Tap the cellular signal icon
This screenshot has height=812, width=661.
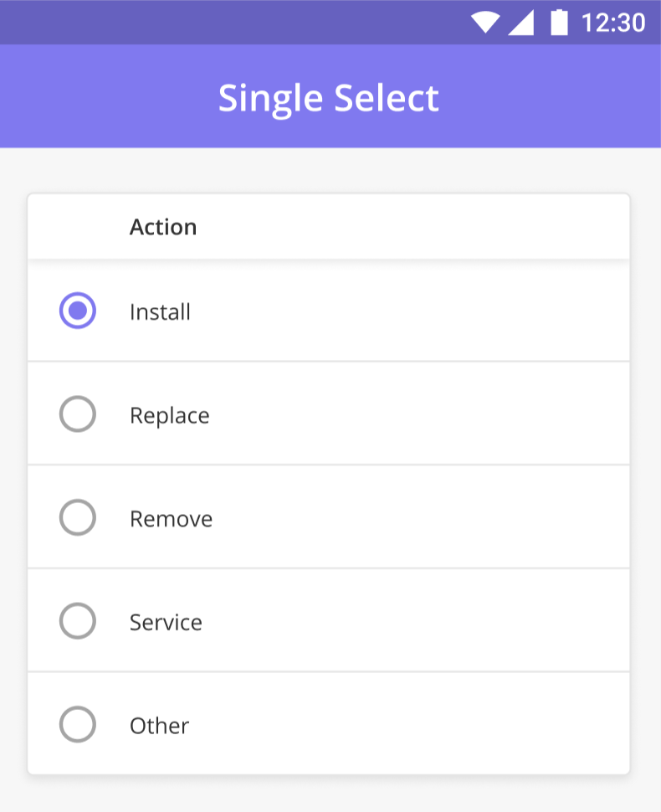520,23
